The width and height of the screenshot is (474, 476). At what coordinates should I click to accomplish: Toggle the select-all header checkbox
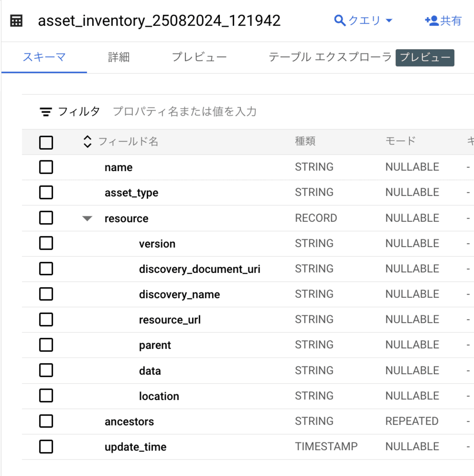[46, 142]
